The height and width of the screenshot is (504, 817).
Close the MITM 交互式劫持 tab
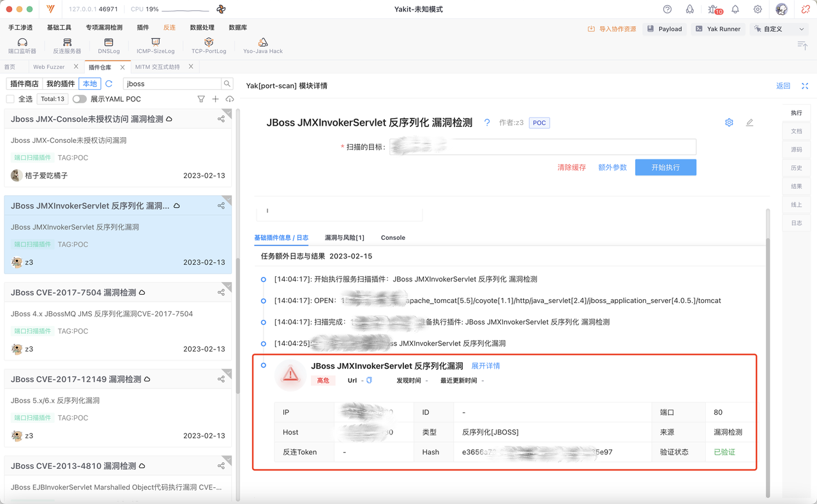click(191, 67)
